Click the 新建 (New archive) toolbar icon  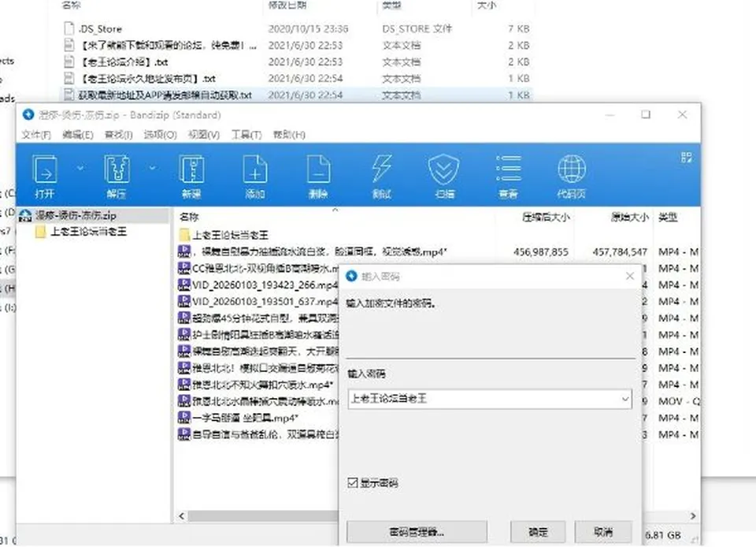pos(191,169)
